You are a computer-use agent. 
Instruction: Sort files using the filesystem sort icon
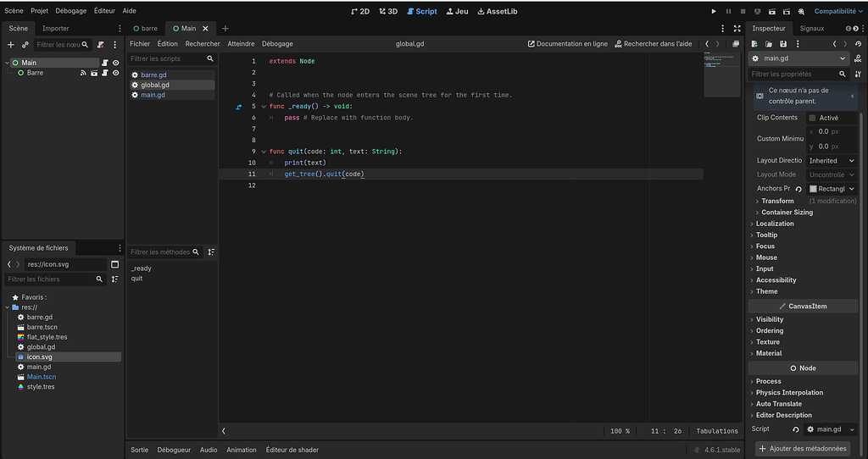(x=114, y=279)
